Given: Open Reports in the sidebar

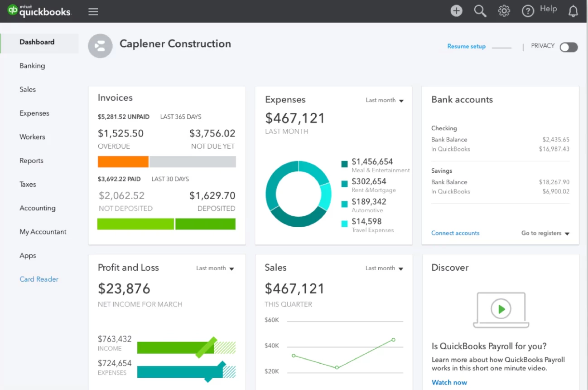Looking at the screenshot, I should click(32, 161).
